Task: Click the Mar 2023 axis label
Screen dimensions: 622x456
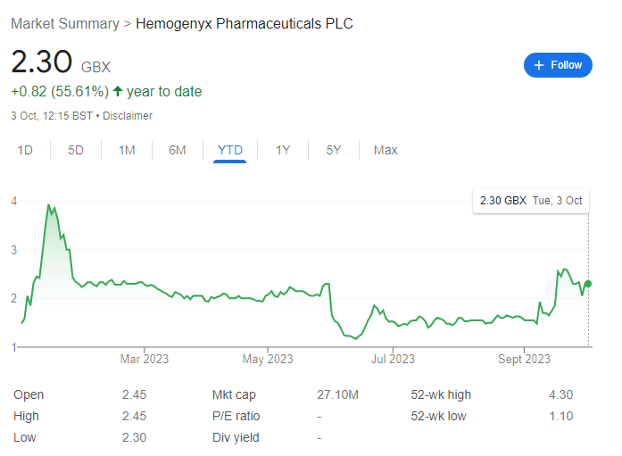Action: click(144, 359)
